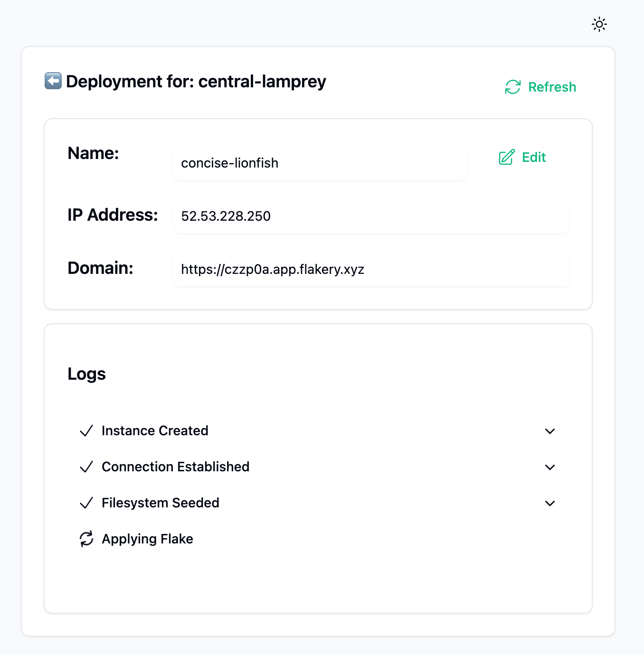Screen dimensions: 644x655
Task: Click the Name field containing concise-lionfish
Action: pyautogui.click(x=320, y=163)
